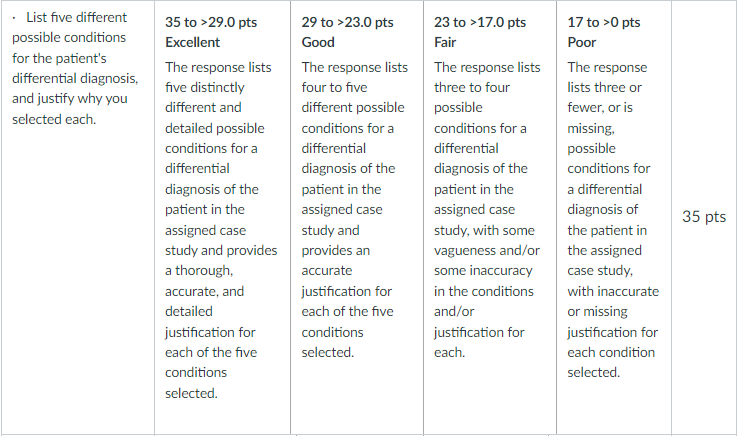The image size is (740, 436).
Task: Click the '23 to >17.0 pts' heading
Action: (x=480, y=22)
